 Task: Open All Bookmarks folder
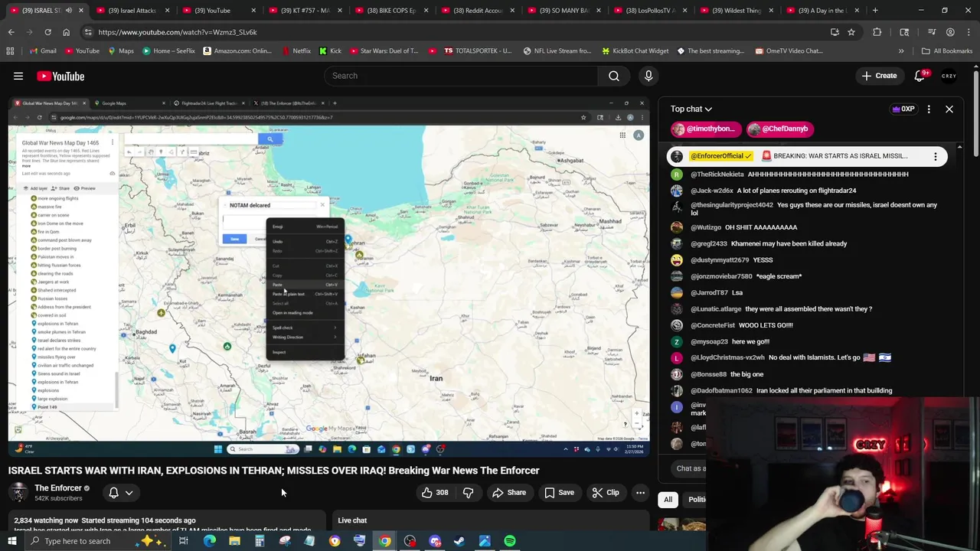tap(946, 51)
